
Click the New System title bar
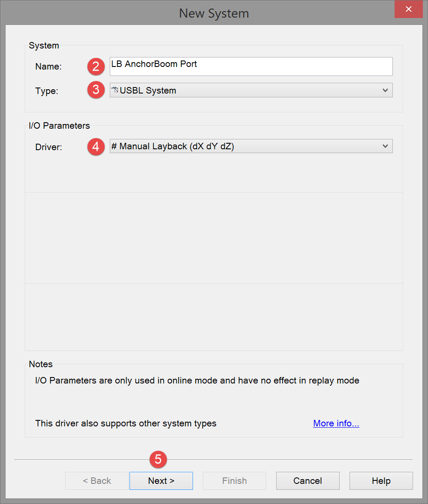click(214, 13)
